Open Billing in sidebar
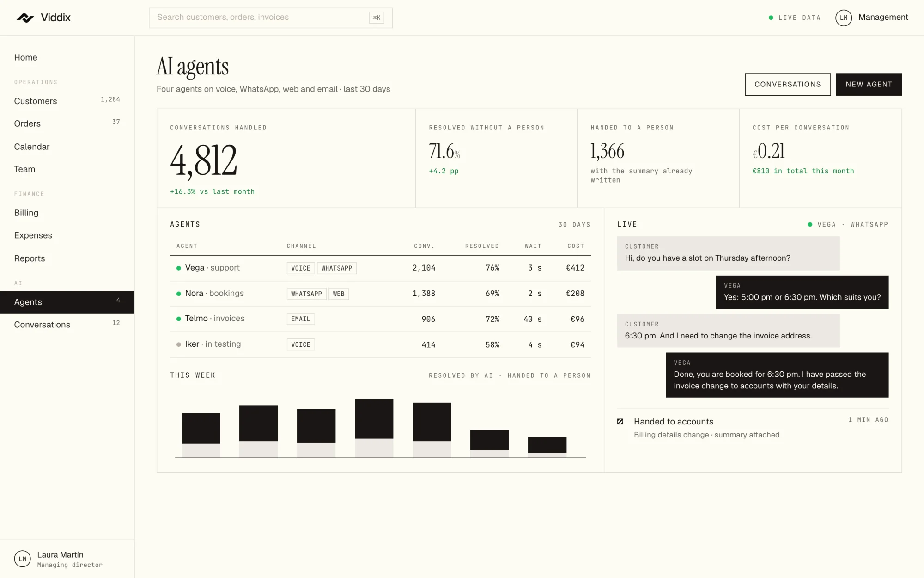 67,213
